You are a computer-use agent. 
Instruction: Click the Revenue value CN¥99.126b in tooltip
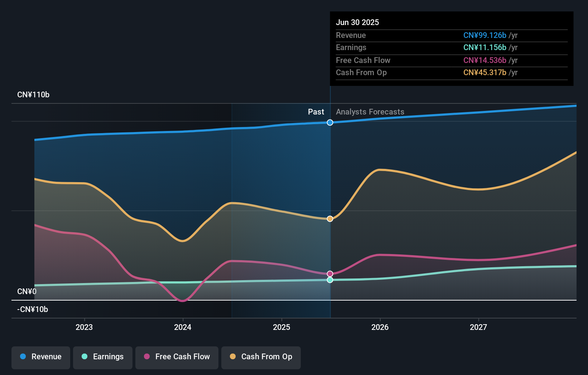485,35
